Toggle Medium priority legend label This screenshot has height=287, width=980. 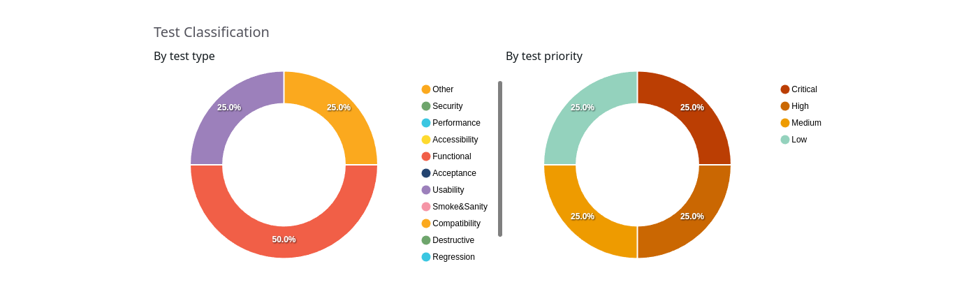(x=806, y=123)
